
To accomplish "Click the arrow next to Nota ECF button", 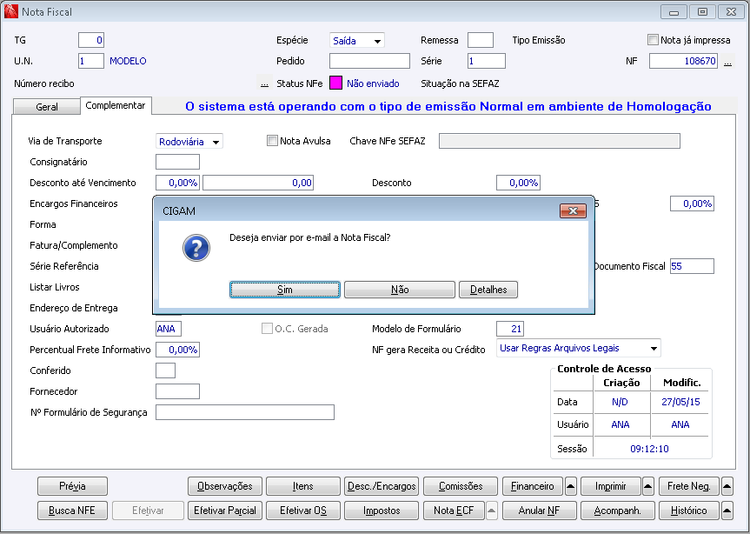I will point(492,511).
